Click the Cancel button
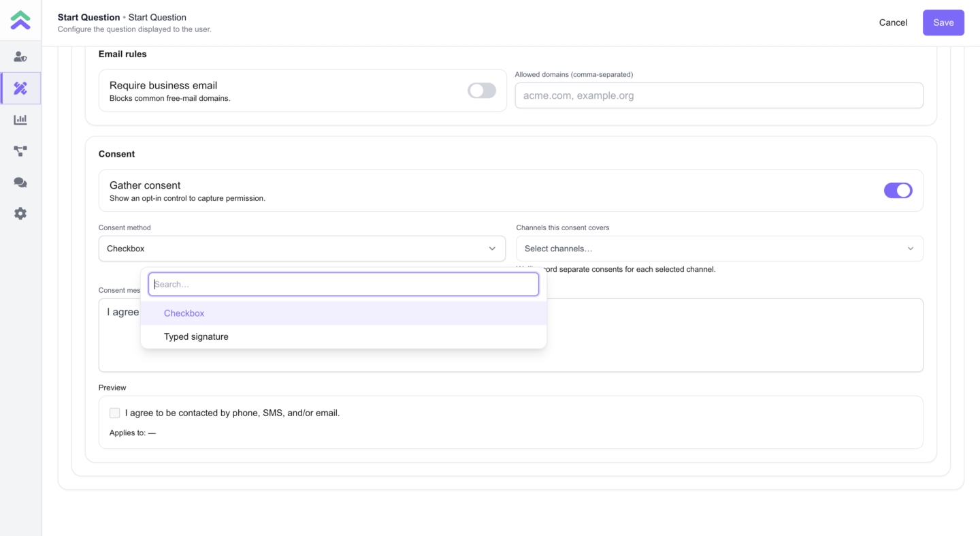980x536 pixels. (893, 22)
